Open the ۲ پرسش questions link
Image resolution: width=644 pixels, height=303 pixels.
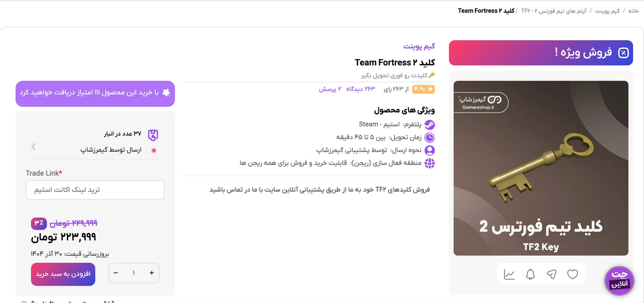331,88
